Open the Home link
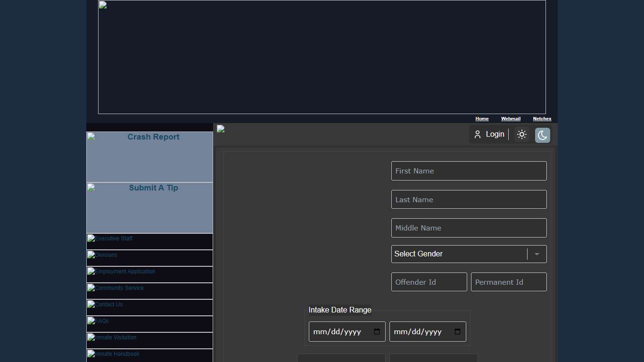 pyautogui.click(x=482, y=119)
